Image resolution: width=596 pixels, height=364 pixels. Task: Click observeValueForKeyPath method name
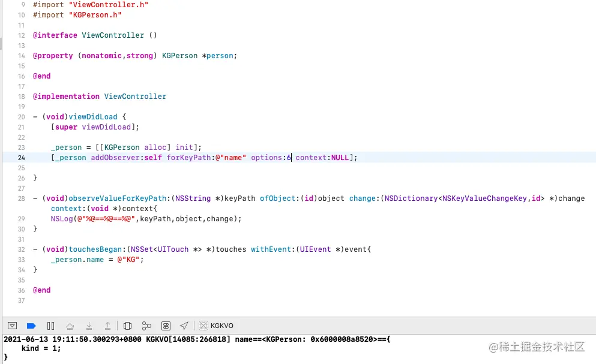tap(118, 198)
